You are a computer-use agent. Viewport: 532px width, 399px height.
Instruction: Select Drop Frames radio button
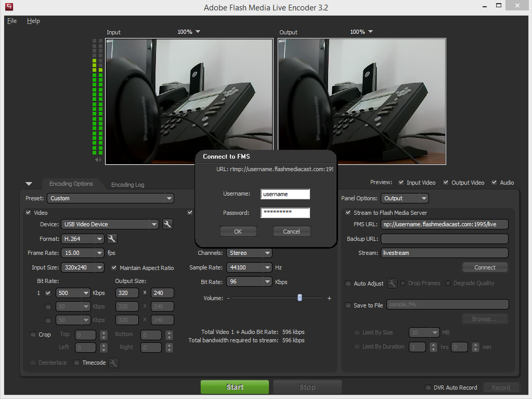tap(403, 284)
